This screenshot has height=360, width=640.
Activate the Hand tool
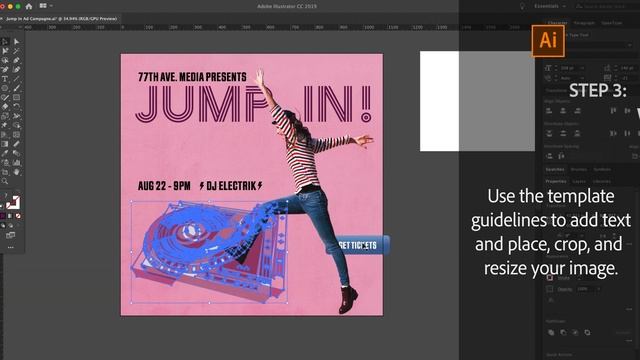16,172
